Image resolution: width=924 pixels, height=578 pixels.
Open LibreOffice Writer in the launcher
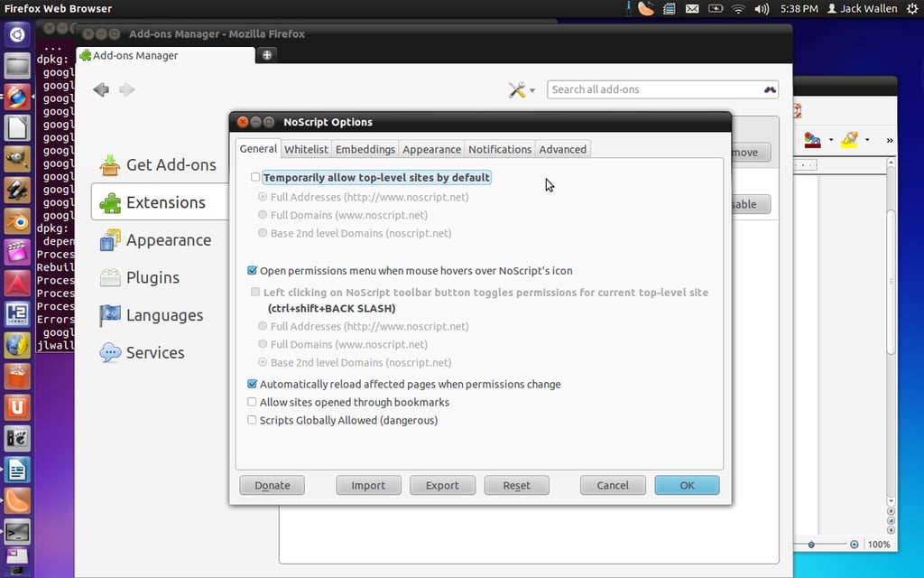[17, 470]
